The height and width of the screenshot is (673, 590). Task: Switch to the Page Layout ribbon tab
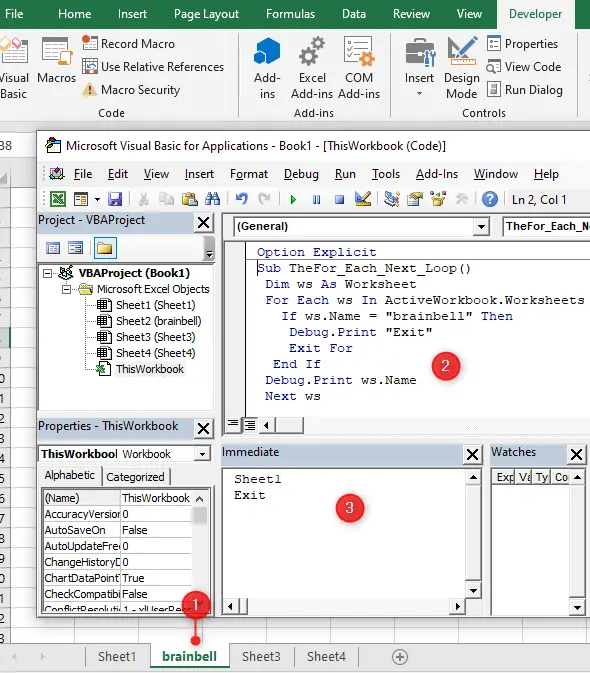[206, 14]
